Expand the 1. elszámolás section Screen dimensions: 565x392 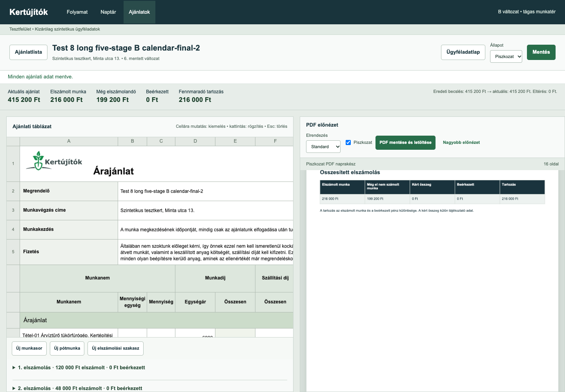[x=79, y=368]
